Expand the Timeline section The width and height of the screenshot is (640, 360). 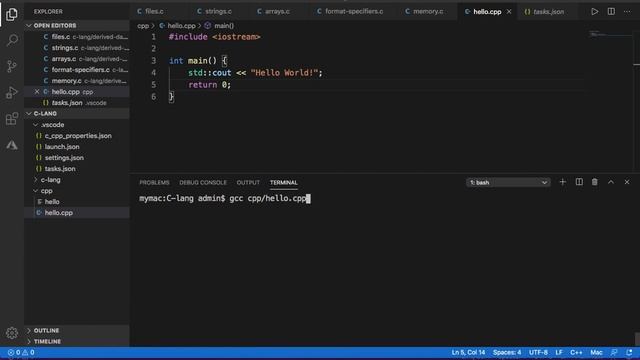pos(77,341)
